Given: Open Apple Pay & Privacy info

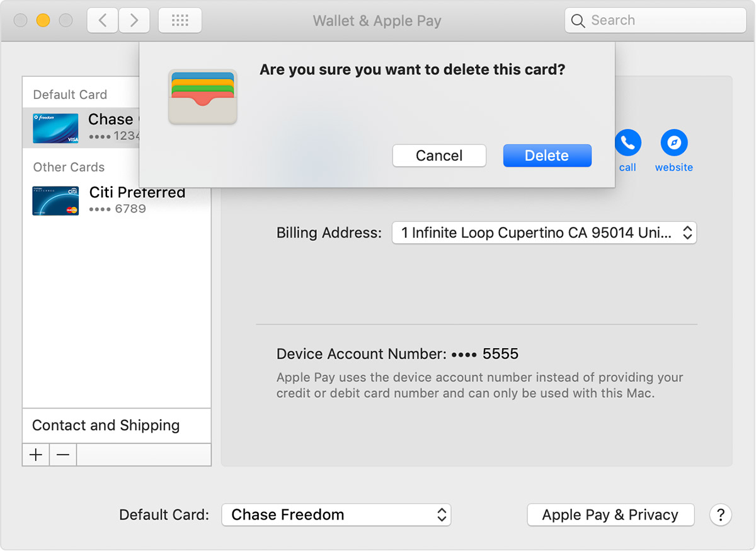Looking at the screenshot, I should tap(610, 514).
